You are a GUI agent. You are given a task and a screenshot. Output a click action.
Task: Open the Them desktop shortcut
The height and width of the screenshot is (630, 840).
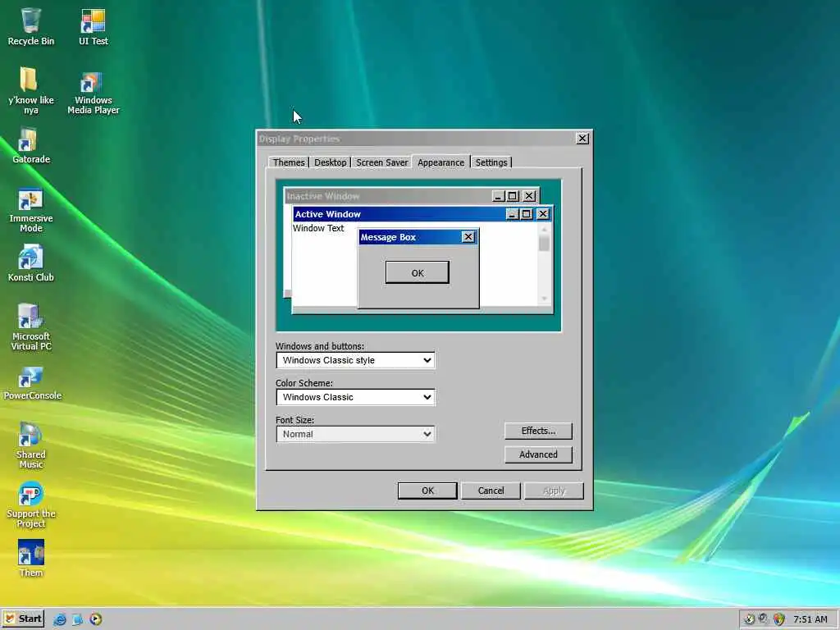click(x=30, y=558)
